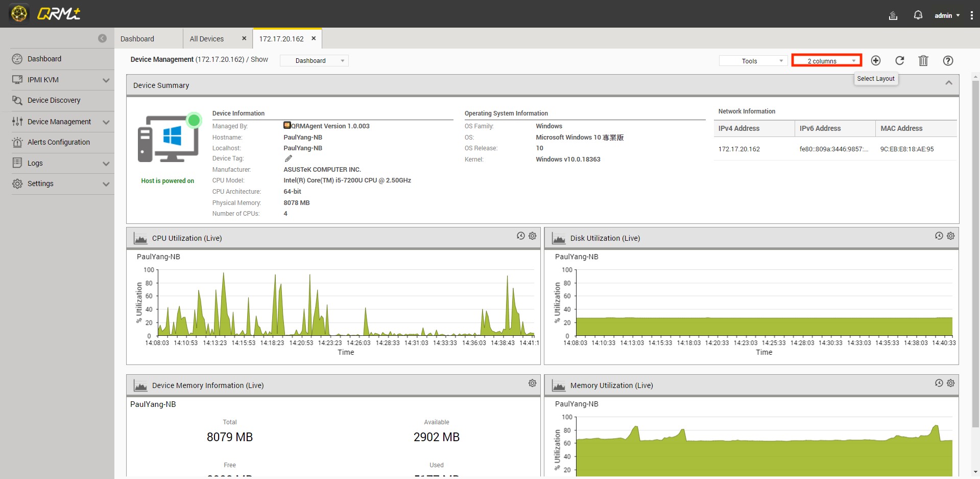
Task: Open the help question mark icon
Action: [x=948, y=61]
